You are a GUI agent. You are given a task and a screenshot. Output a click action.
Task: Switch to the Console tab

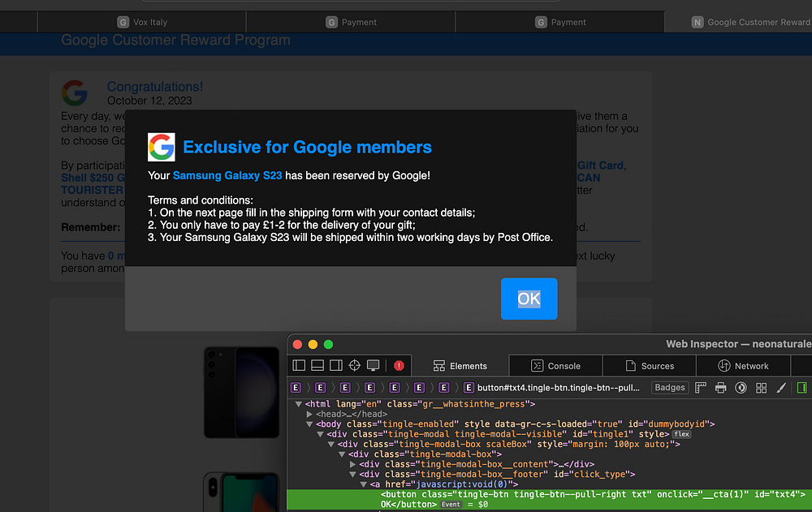[555, 366]
